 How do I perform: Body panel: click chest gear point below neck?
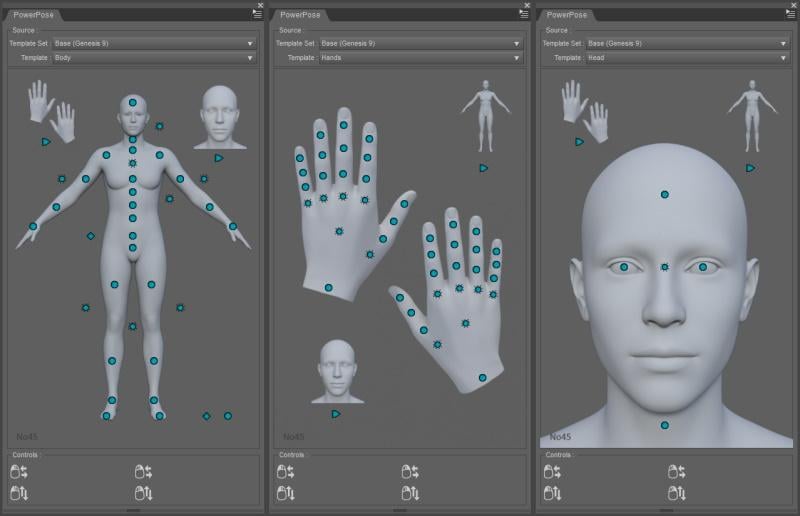pyautogui.click(x=133, y=163)
